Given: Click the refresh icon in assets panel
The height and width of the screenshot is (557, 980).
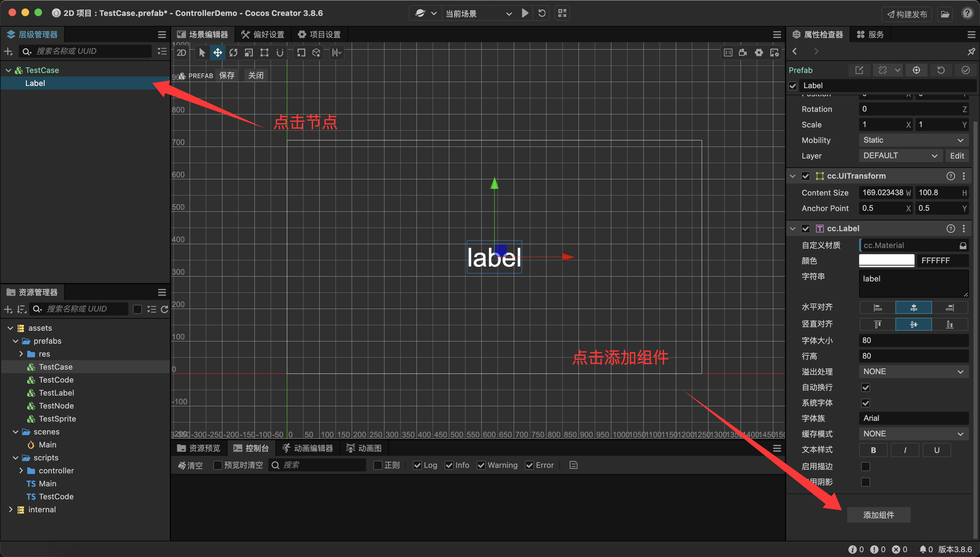Looking at the screenshot, I should tap(164, 309).
